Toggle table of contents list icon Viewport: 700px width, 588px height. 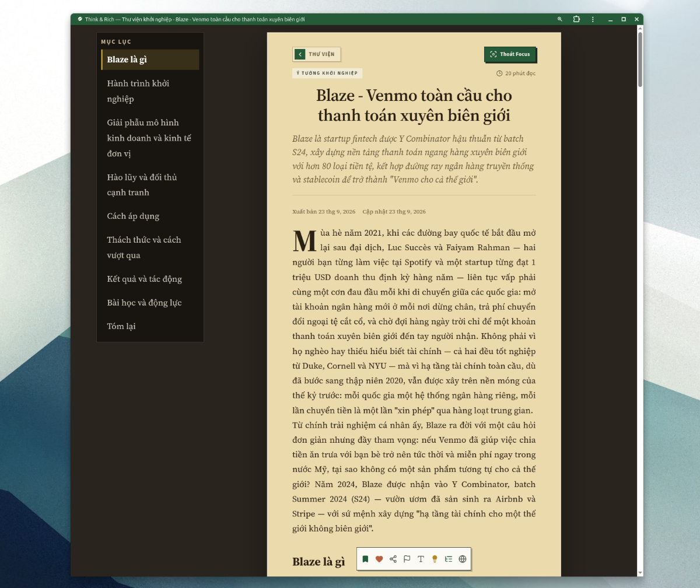(x=449, y=559)
